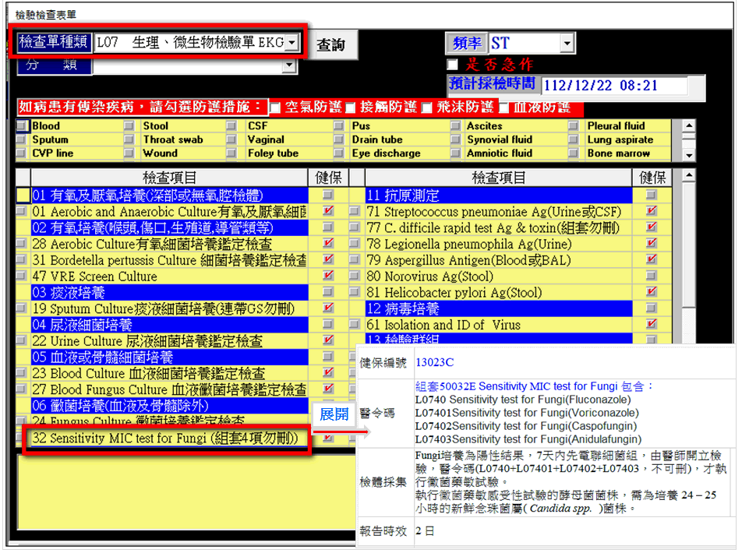The image size is (742, 560).
Task: Expand the 頻率 ST dropdown
Action: pos(567,44)
